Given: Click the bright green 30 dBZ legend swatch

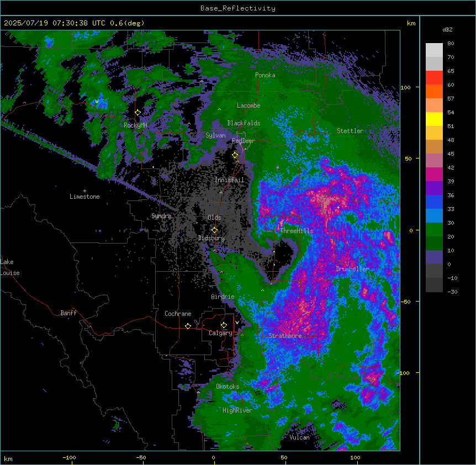Looking at the screenshot, I should tap(434, 230).
